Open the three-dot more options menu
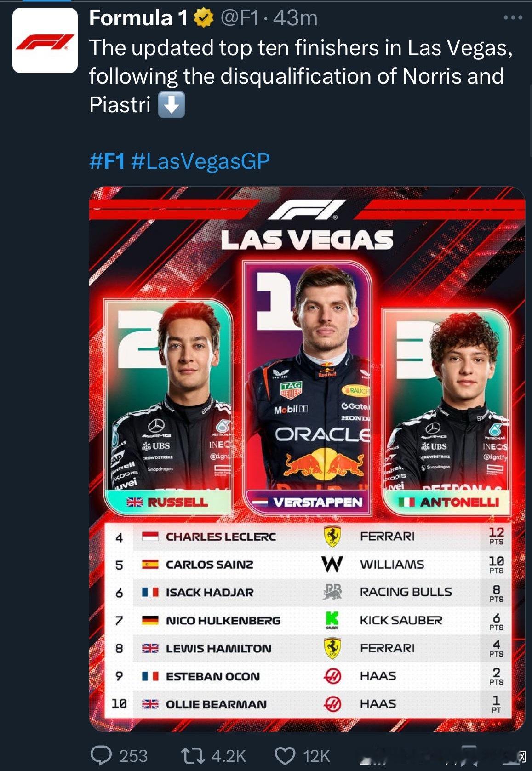 point(513,18)
